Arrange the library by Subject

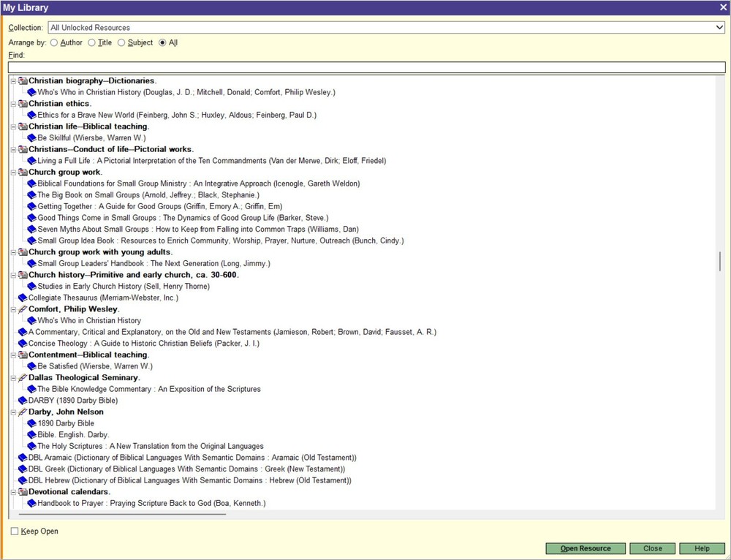[x=121, y=42]
